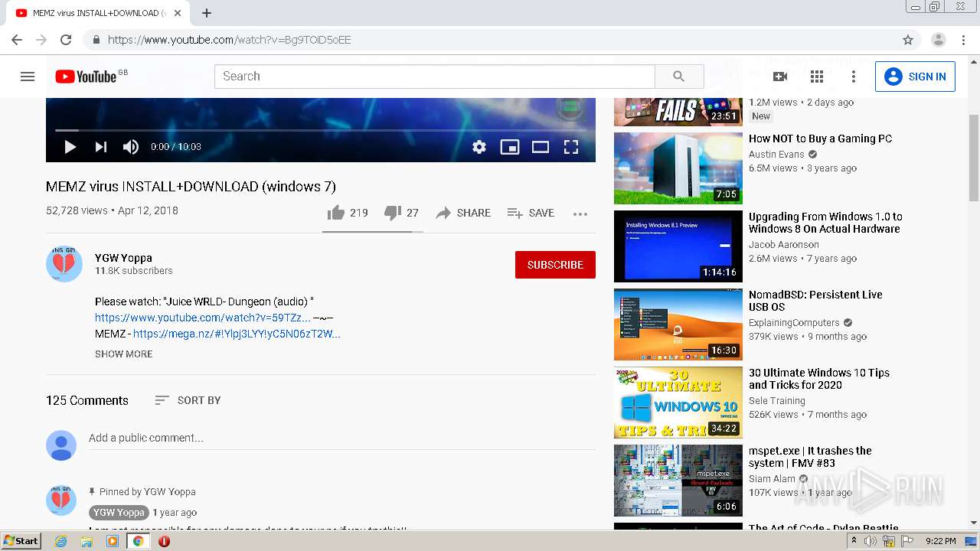
Task: Bookmark this page with star icon
Action: [908, 40]
